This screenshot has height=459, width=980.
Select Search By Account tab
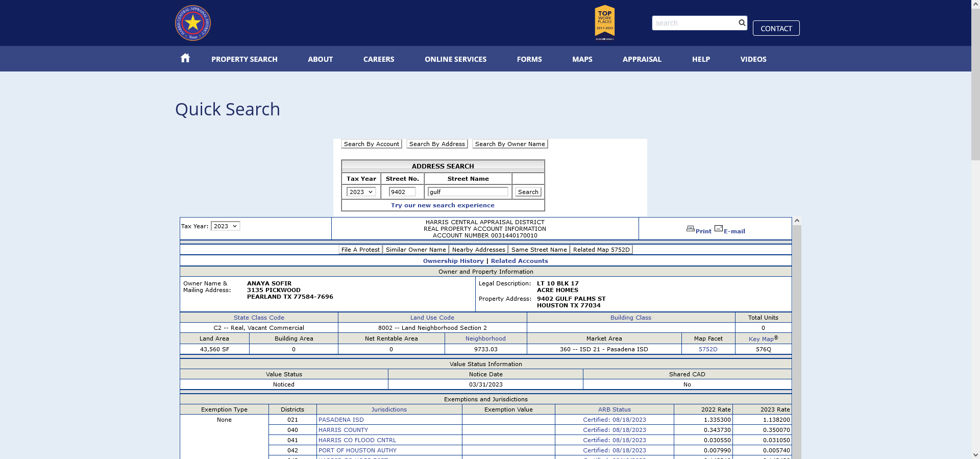click(372, 144)
